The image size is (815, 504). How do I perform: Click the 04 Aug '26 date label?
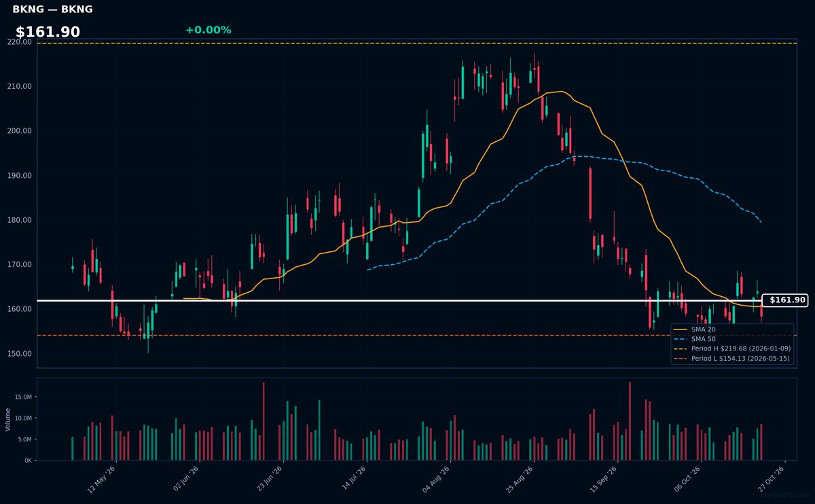[x=436, y=479]
